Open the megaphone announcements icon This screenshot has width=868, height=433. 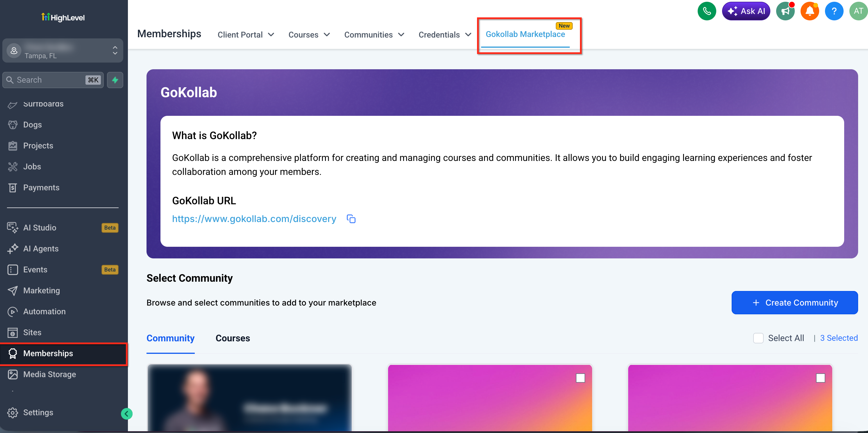tap(785, 11)
